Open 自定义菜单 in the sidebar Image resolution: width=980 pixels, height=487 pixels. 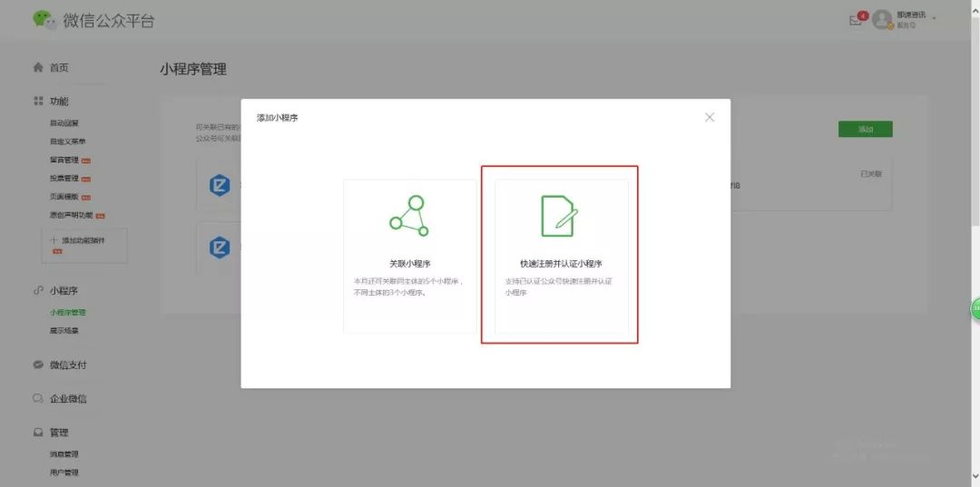pos(68,141)
